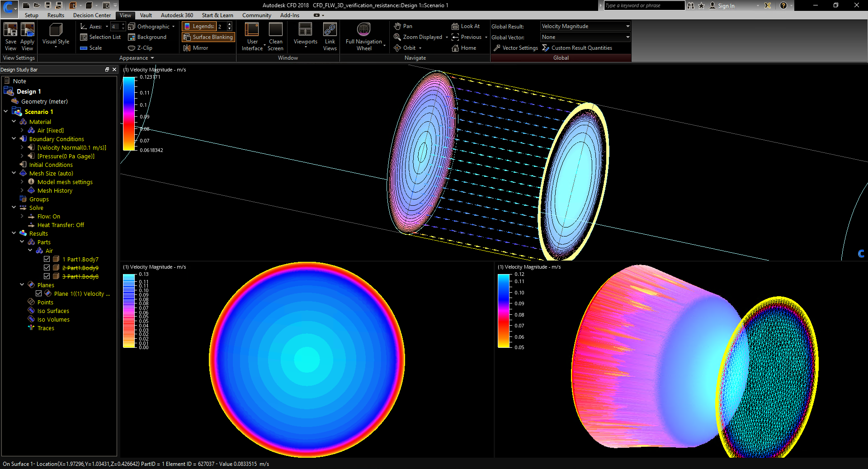The width and height of the screenshot is (868, 469).
Task: Click the Vector Settings button
Action: pyautogui.click(x=515, y=48)
